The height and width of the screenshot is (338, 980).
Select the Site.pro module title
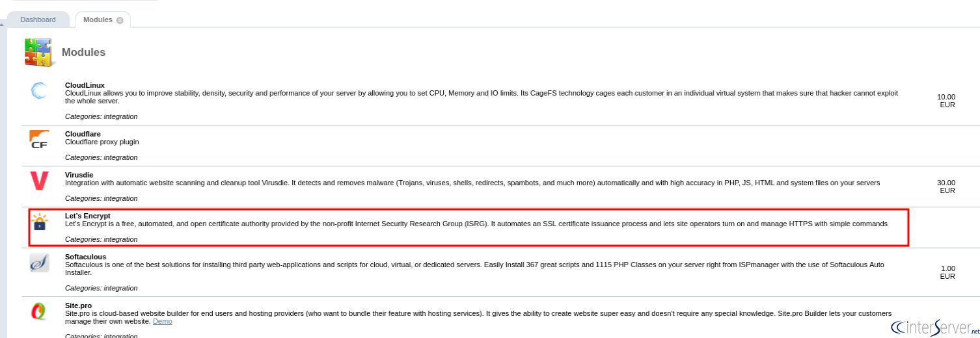(78, 305)
